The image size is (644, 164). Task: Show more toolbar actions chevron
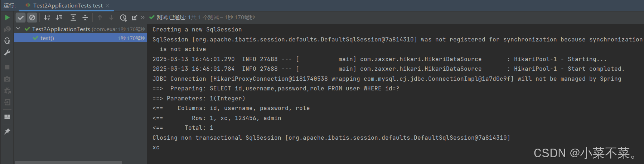[143, 18]
